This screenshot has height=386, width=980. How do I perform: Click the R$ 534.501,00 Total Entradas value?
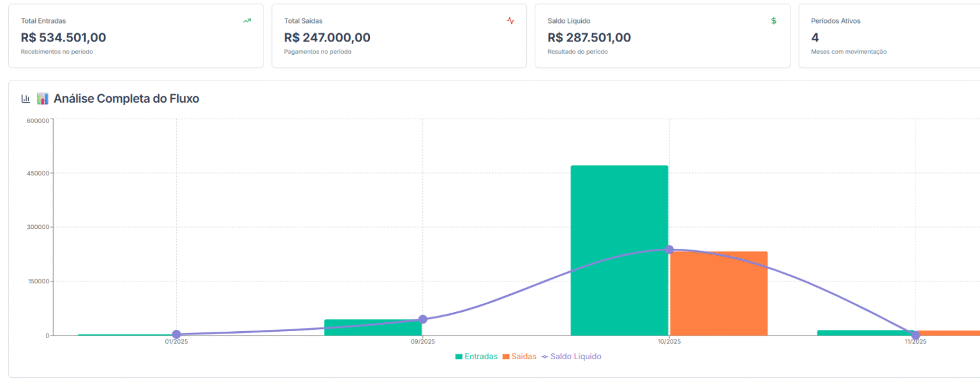tap(63, 38)
